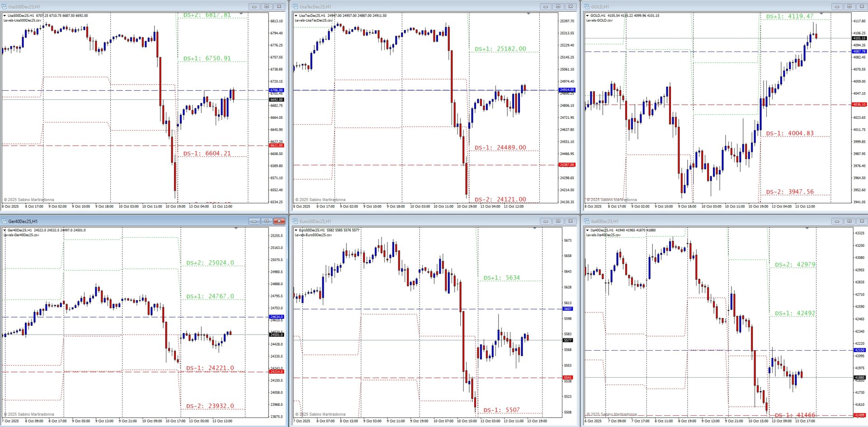
Task: Click the Usa500Dec25 chart window icon
Action: click(5, 7)
